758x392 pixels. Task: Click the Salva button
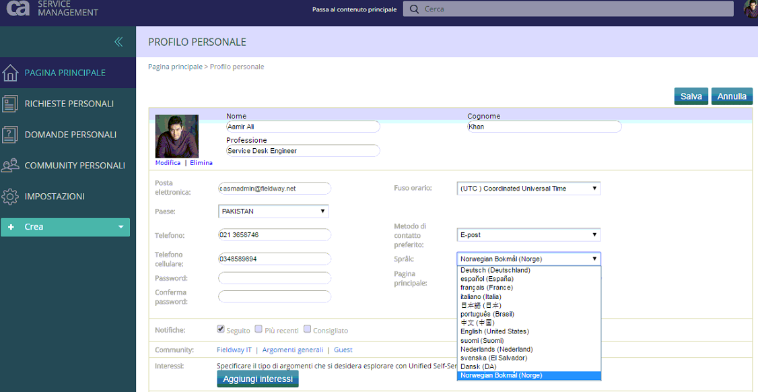(x=691, y=96)
